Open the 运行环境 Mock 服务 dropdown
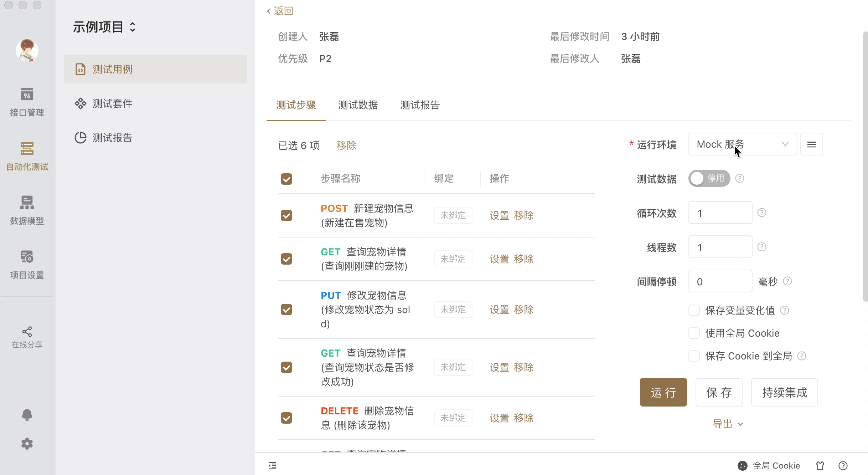Viewport: 868px width, 475px height. 742,144
